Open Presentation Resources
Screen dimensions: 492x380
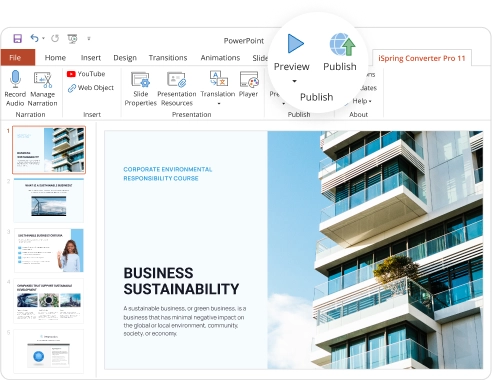coord(177,88)
